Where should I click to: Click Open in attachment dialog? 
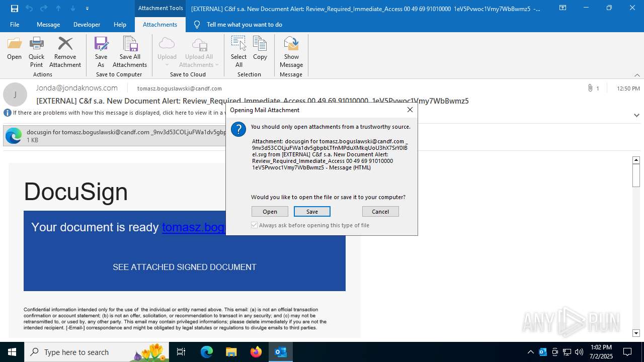coord(270,212)
